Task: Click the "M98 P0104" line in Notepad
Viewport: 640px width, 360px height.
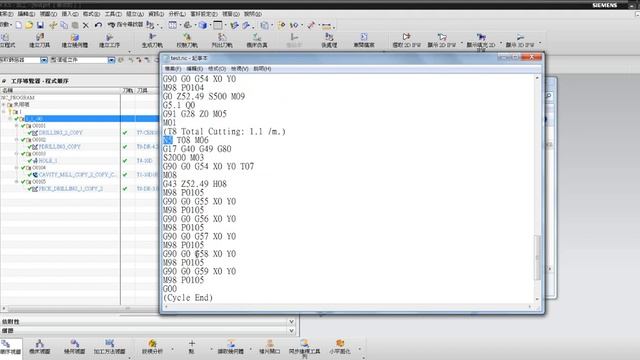Action: (x=183, y=88)
